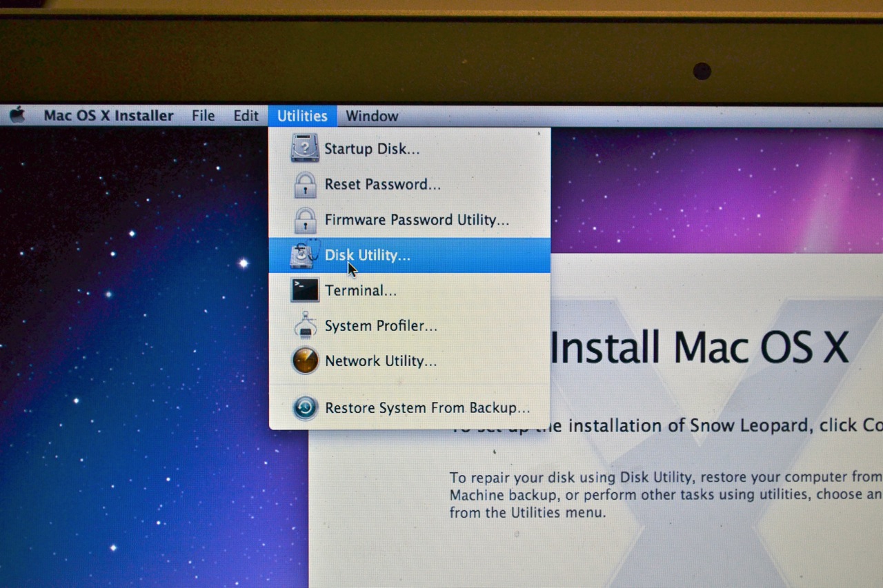Choose Startup Disk… from the menu
Image resolution: width=883 pixels, height=588 pixels.
click(410, 149)
